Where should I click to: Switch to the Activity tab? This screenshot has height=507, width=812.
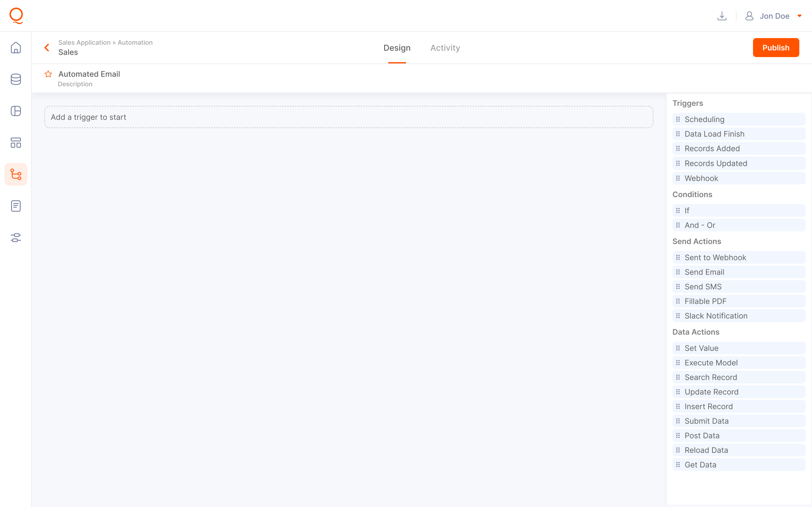click(x=445, y=48)
